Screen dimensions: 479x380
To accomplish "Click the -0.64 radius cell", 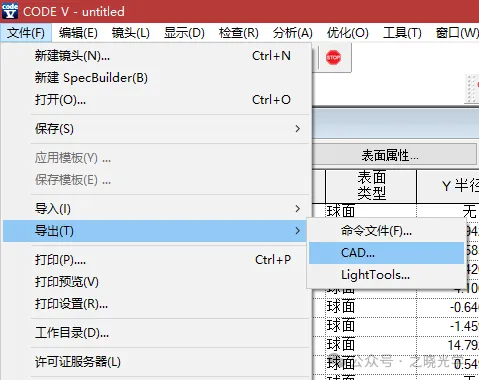I will [448, 307].
